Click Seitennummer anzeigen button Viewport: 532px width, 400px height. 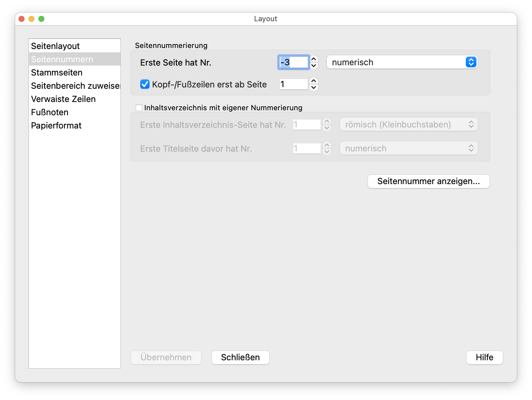(428, 181)
